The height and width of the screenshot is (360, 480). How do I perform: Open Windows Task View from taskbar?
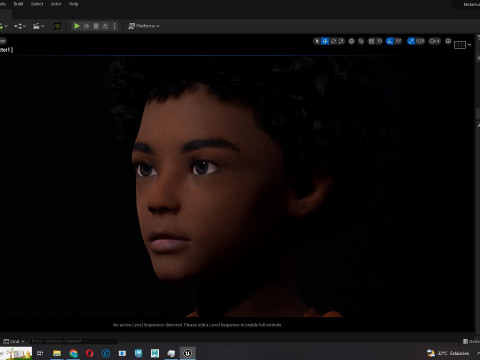[x=40, y=353]
